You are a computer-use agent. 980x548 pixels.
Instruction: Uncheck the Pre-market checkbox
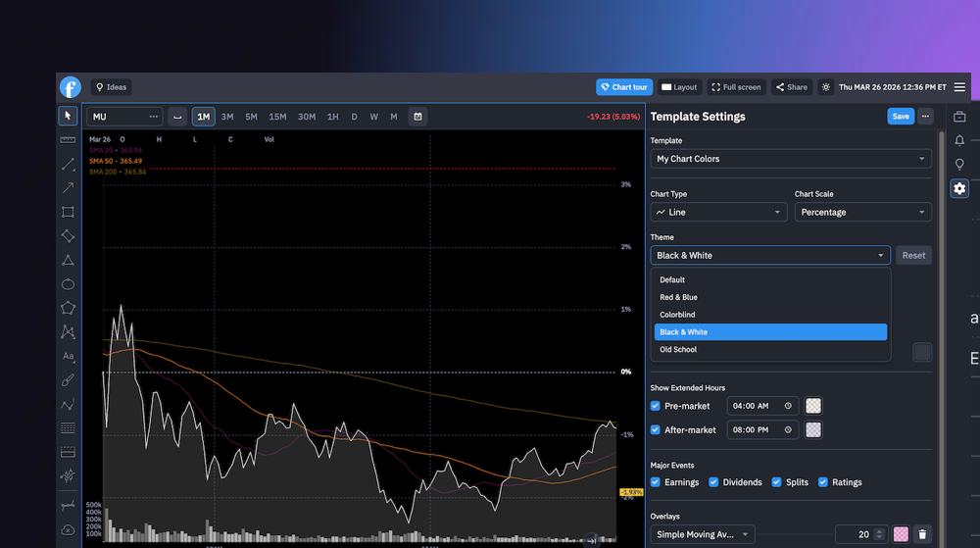[x=656, y=406]
